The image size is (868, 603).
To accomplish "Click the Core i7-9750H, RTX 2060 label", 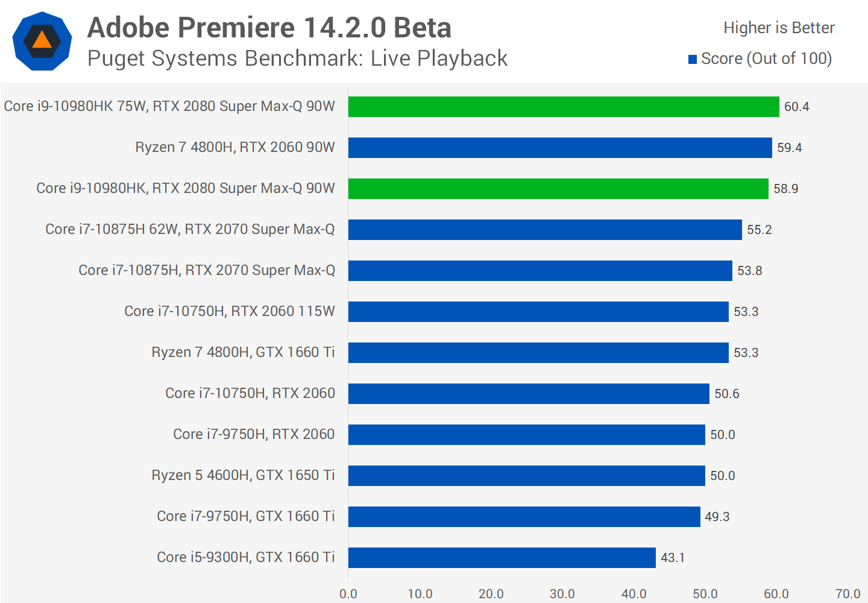I will click(254, 434).
